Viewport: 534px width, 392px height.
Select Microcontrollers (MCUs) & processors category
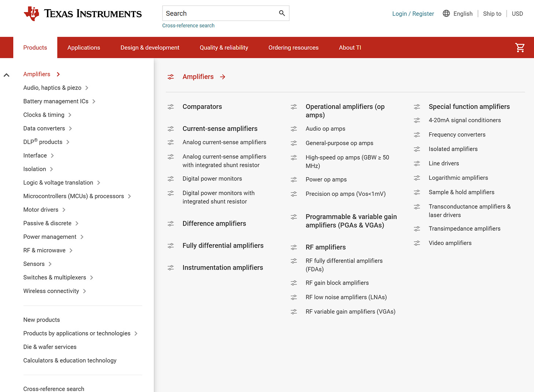pyautogui.click(x=73, y=196)
